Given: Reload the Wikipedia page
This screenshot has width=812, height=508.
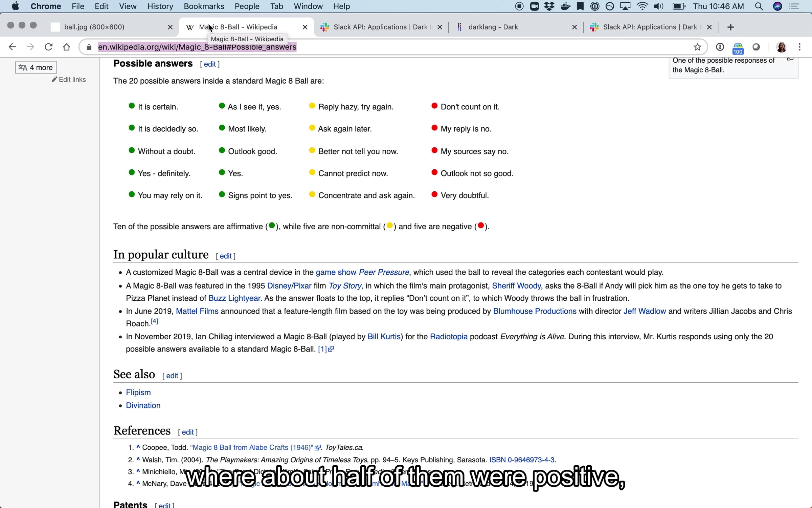Looking at the screenshot, I should (48, 47).
